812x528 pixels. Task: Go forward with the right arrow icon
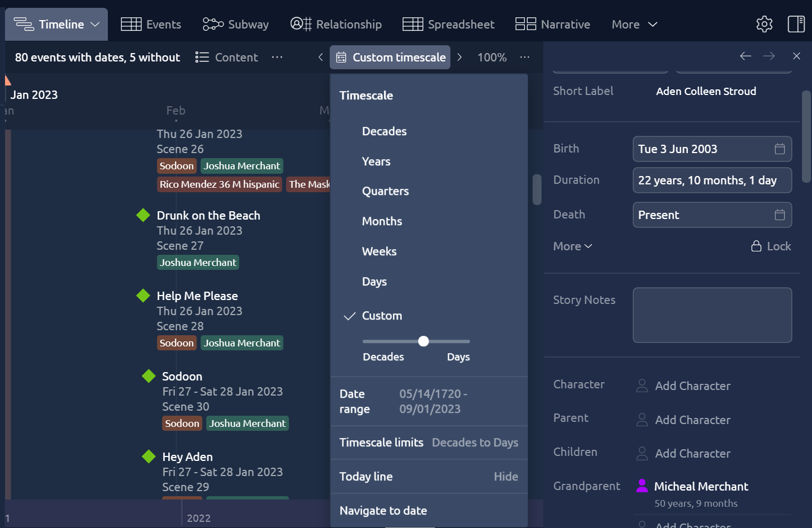[769, 56]
